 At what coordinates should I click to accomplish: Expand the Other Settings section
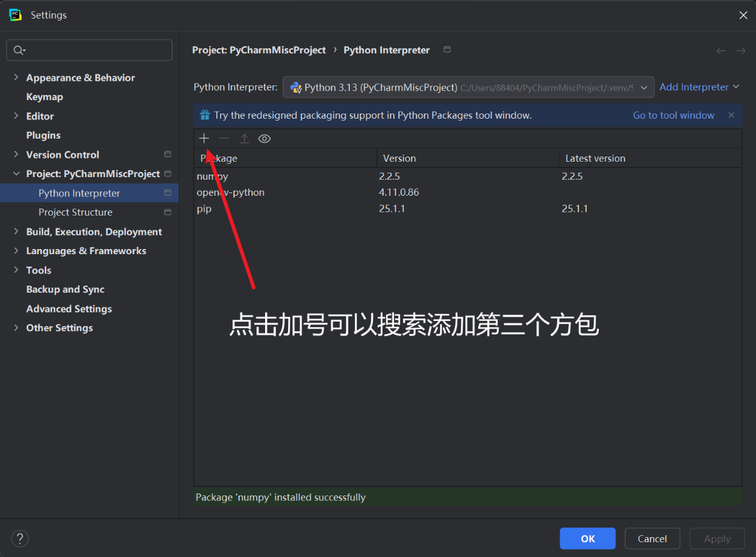pyautogui.click(x=16, y=328)
